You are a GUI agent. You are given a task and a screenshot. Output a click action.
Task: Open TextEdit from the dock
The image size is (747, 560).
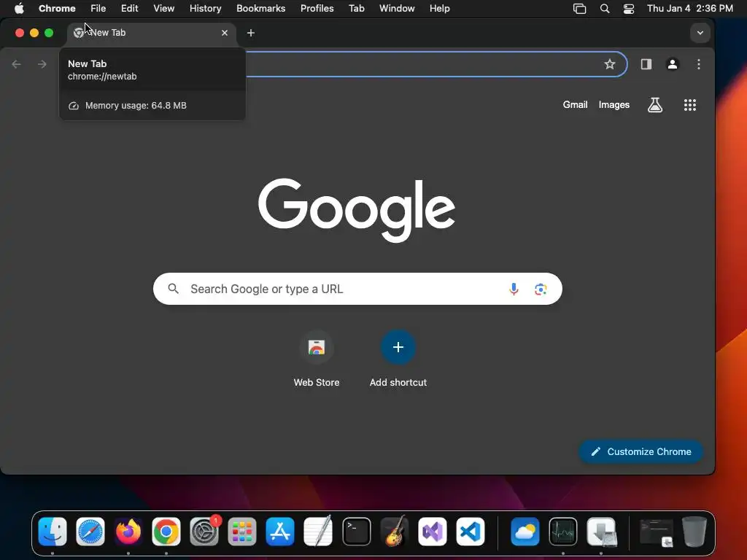pos(318,532)
